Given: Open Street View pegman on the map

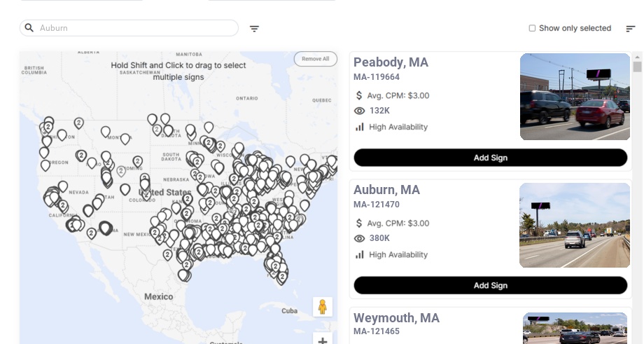Looking at the screenshot, I should (x=322, y=307).
